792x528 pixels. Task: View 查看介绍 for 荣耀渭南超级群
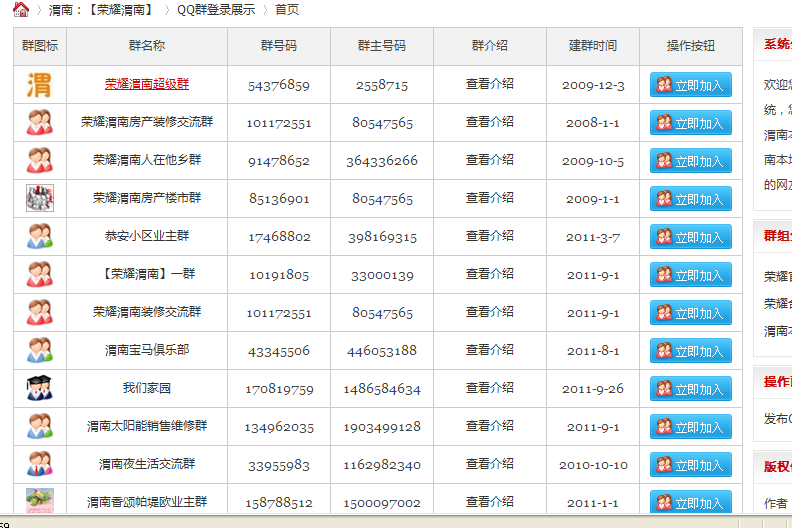click(x=489, y=84)
